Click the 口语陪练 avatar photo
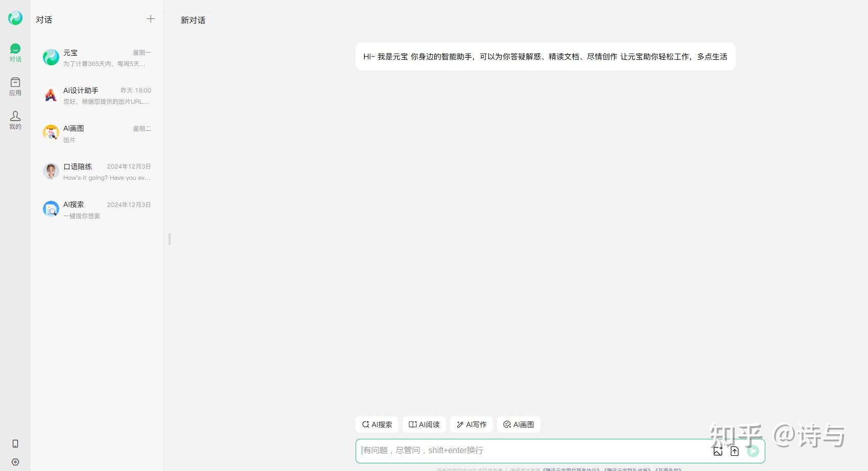The image size is (868, 471). [51, 171]
